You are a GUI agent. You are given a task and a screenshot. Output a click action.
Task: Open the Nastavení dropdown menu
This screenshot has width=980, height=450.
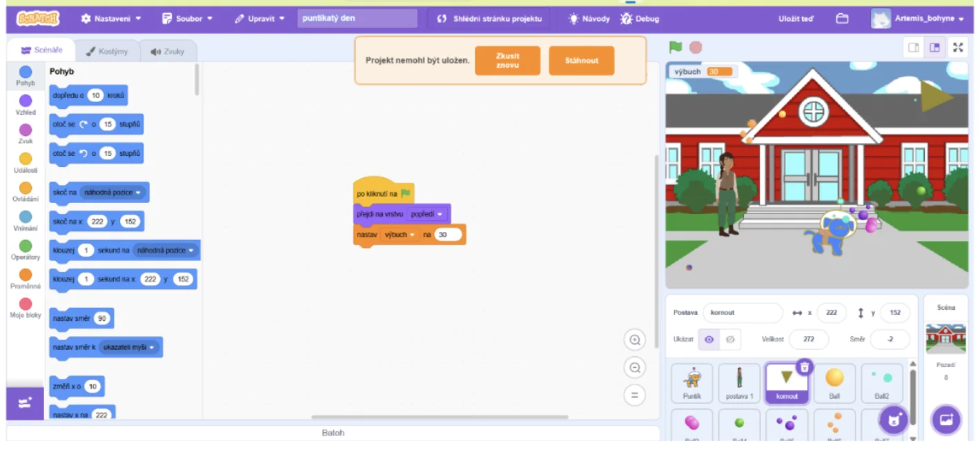tap(110, 19)
